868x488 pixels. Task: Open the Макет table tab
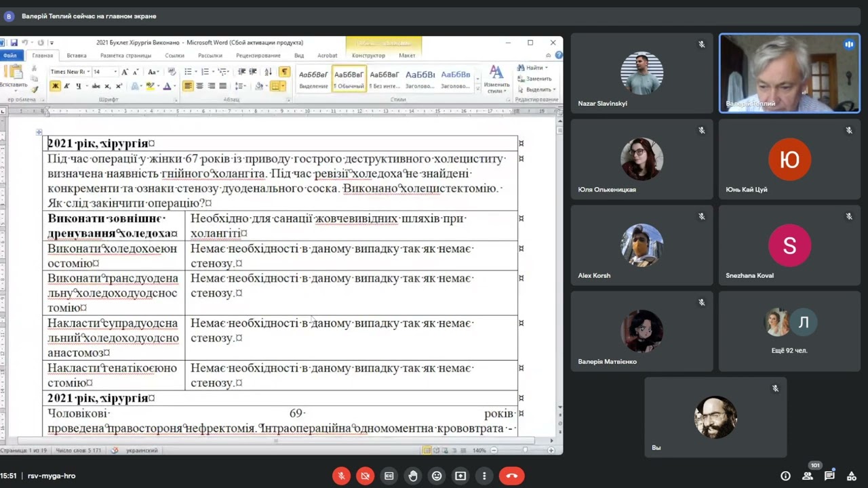407,56
